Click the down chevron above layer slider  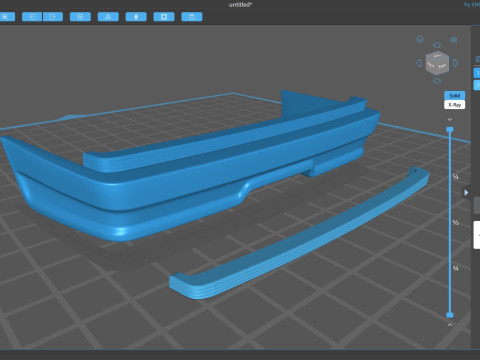(450, 119)
